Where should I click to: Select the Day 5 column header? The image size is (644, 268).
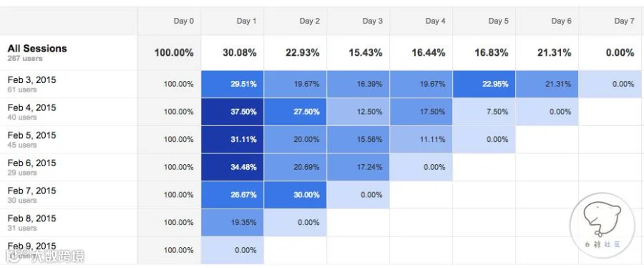click(x=498, y=21)
